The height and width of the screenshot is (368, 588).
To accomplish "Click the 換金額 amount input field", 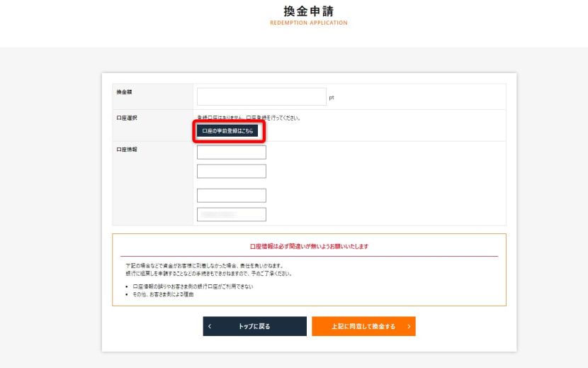I will (x=261, y=97).
